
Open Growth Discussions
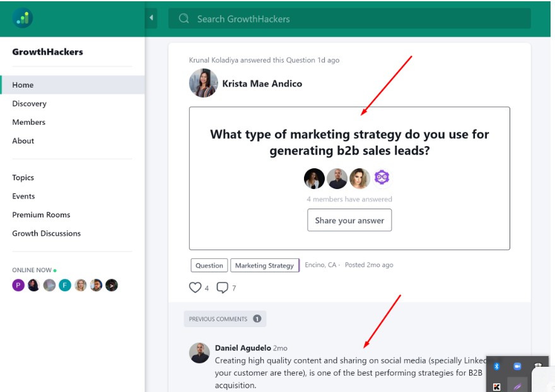(x=47, y=233)
